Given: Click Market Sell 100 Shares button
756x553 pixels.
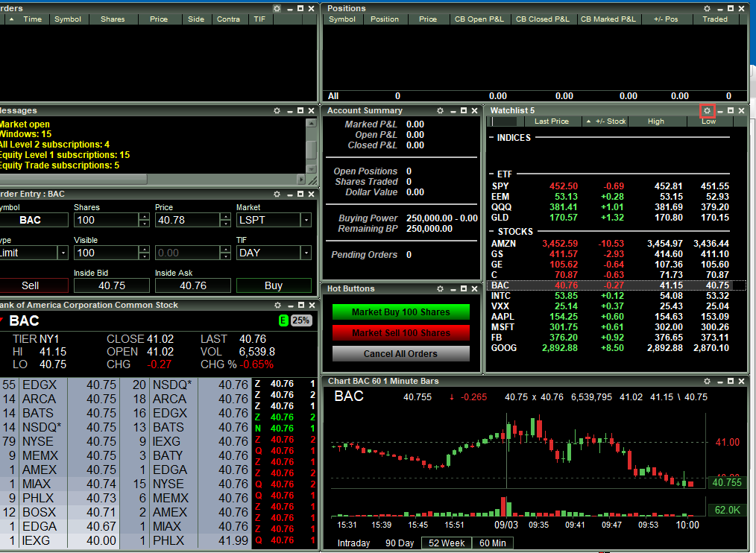Looking at the screenshot, I should coord(400,332).
